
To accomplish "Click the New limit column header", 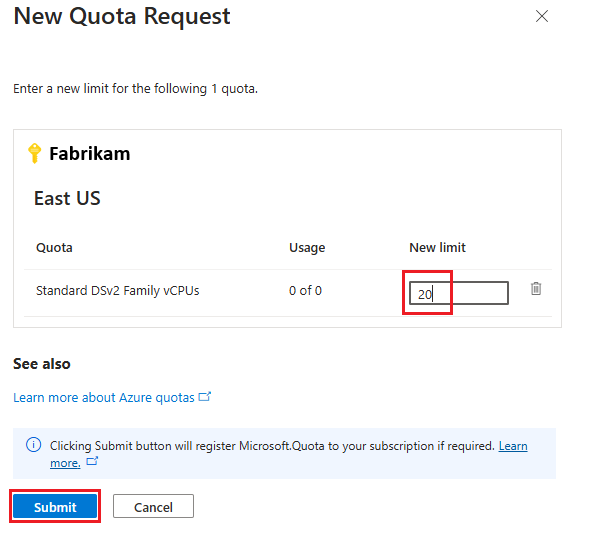I will (437, 248).
